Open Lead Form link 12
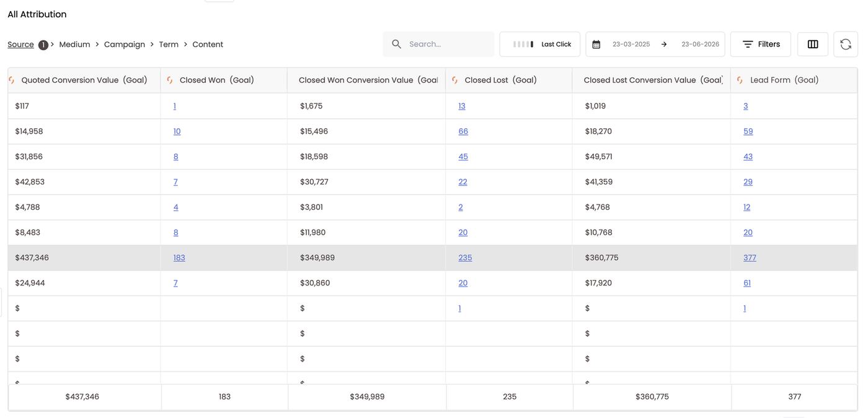 [747, 207]
